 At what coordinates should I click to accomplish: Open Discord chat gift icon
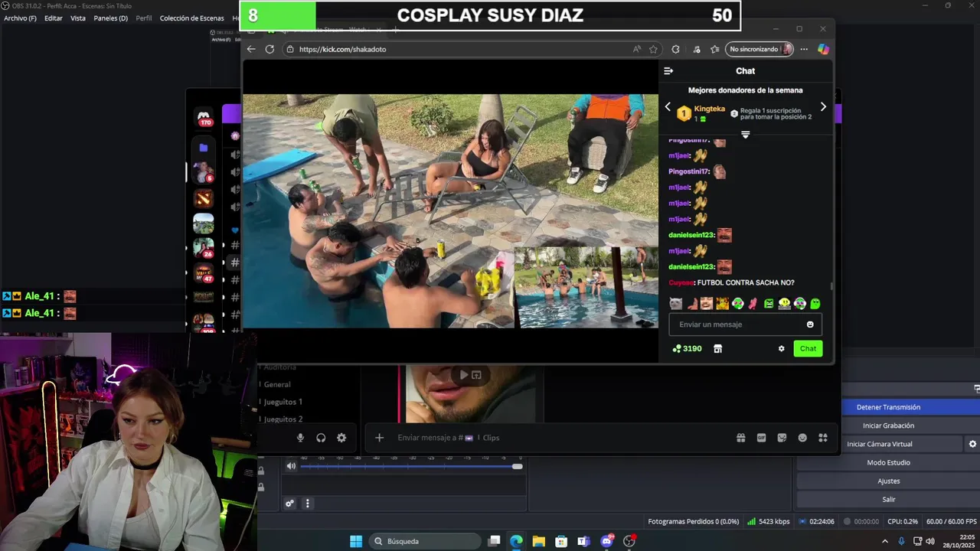[x=741, y=438]
